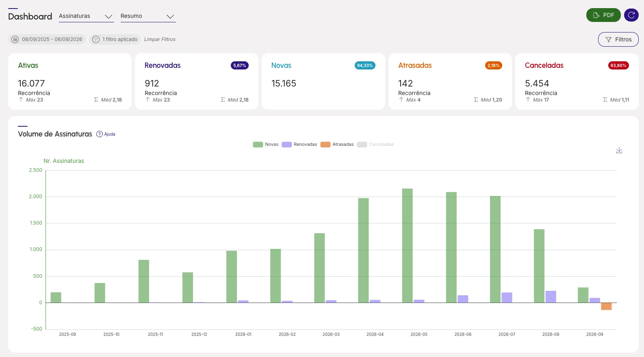Click the calendar icon in date chip

point(15,39)
